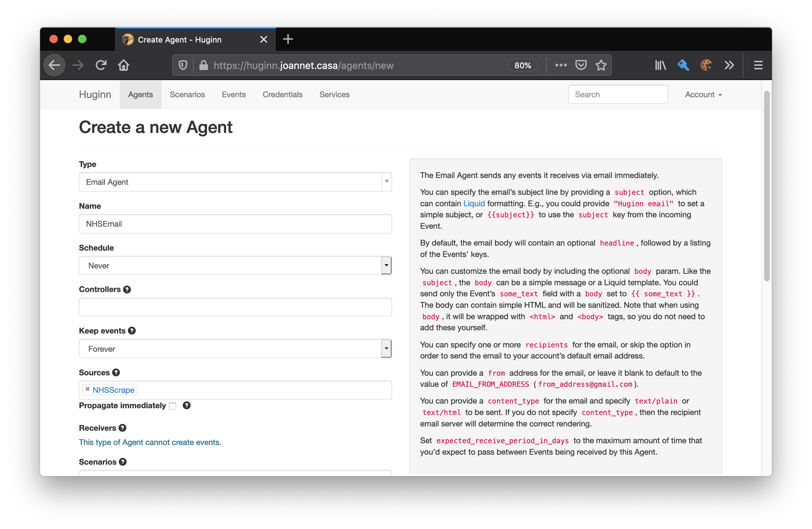
Task: Go to the Agents nav tab
Action: click(x=140, y=94)
